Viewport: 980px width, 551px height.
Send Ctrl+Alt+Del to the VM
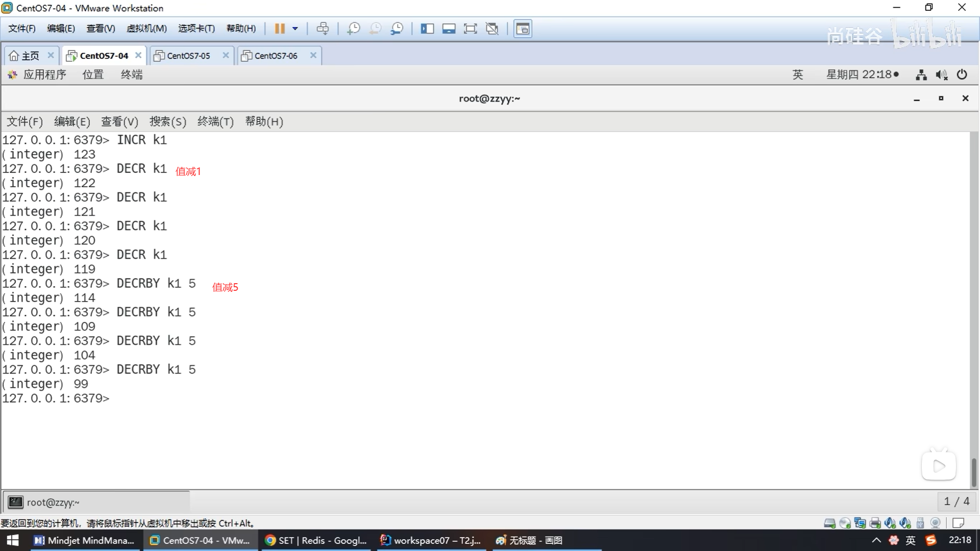coord(323,29)
